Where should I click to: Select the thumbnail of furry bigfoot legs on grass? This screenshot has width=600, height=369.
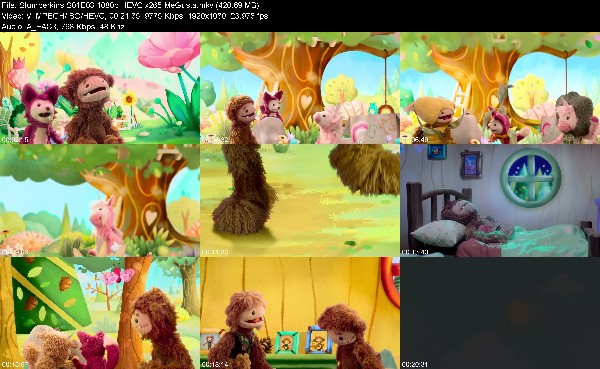(x=300, y=201)
